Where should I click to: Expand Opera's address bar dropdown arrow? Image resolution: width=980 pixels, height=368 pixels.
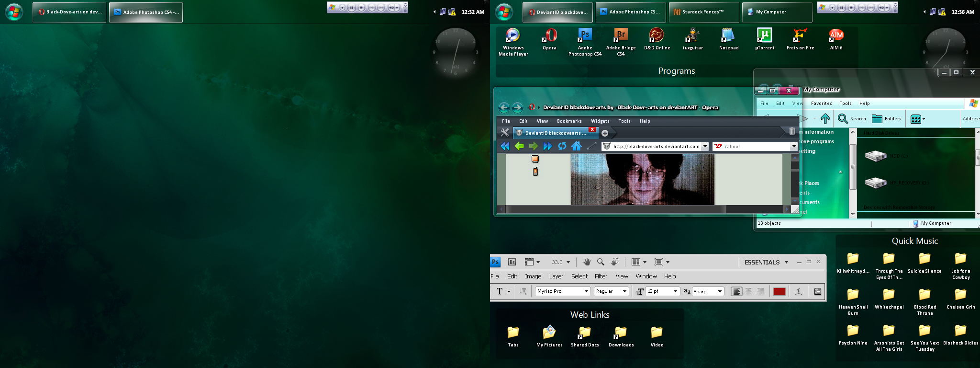tap(705, 146)
